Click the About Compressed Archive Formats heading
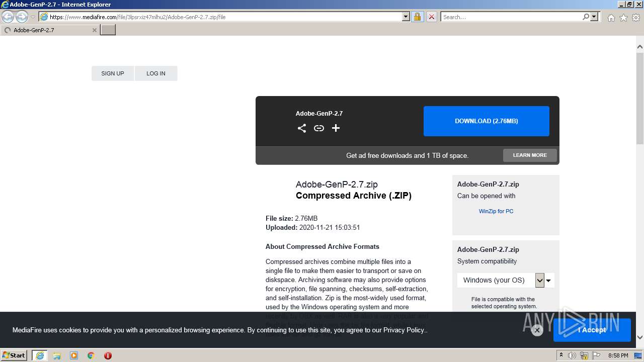 323,246
